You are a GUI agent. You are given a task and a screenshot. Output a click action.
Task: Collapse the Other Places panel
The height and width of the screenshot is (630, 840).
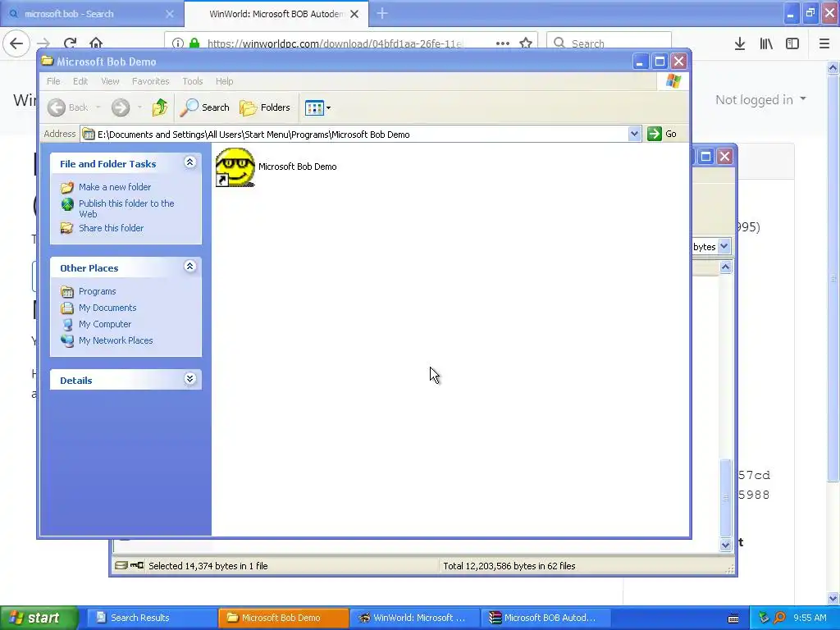pyautogui.click(x=189, y=267)
